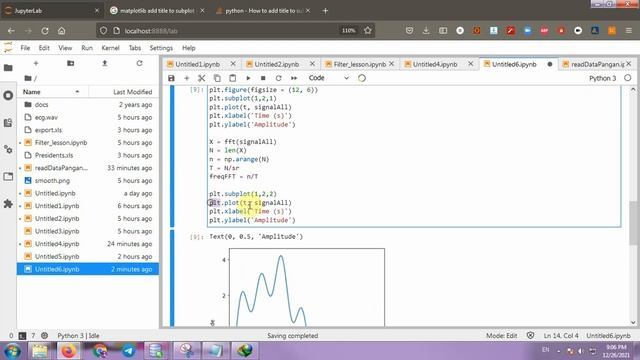Open the Windows Start button
Screen dimensions: 640x360
point(12,351)
